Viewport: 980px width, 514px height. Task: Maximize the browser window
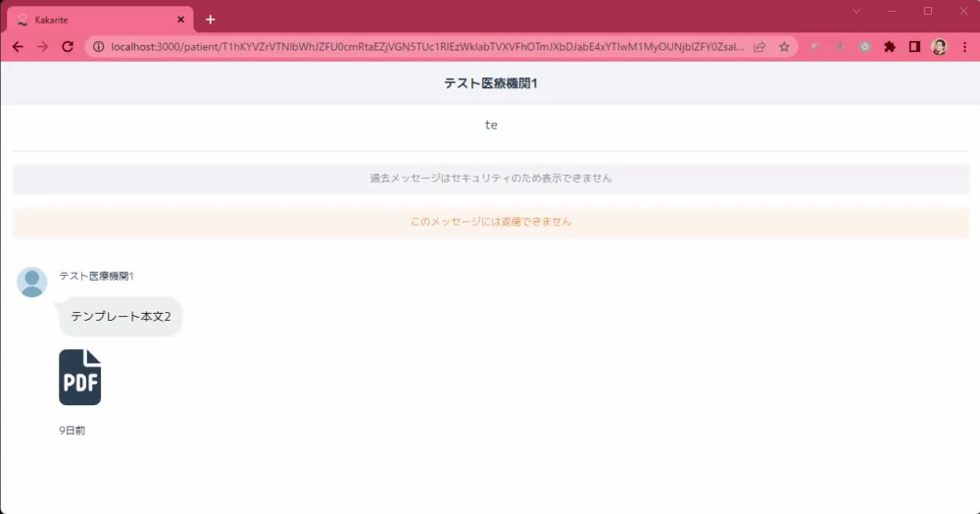928,11
